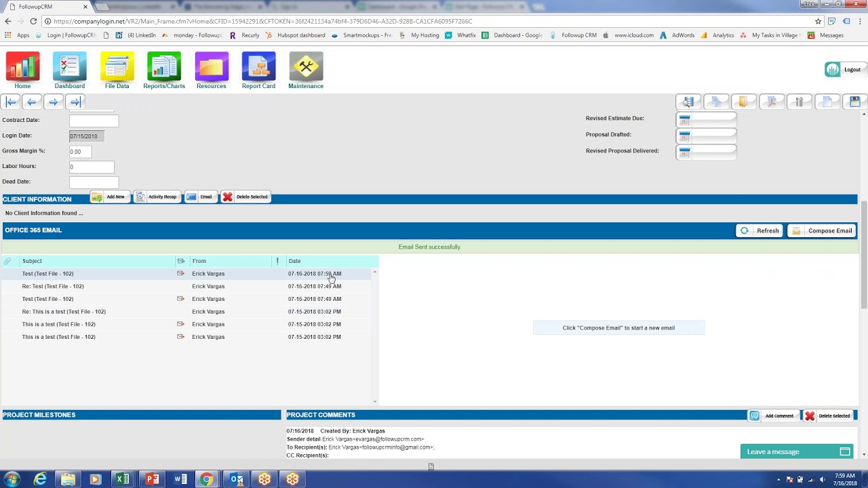The height and width of the screenshot is (488, 868).
Task: Click Compose Email button
Action: click(x=822, y=230)
